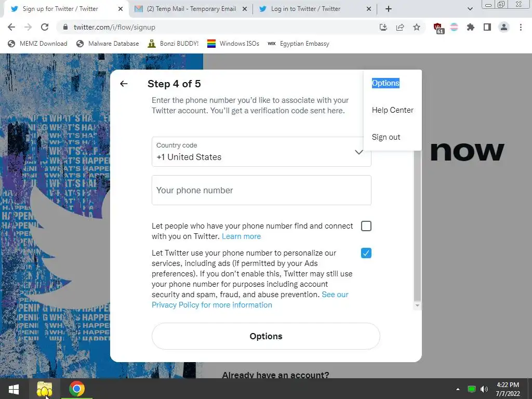Open the Chrome profile avatar icon
This screenshot has height=399, width=532.
(x=504, y=27)
